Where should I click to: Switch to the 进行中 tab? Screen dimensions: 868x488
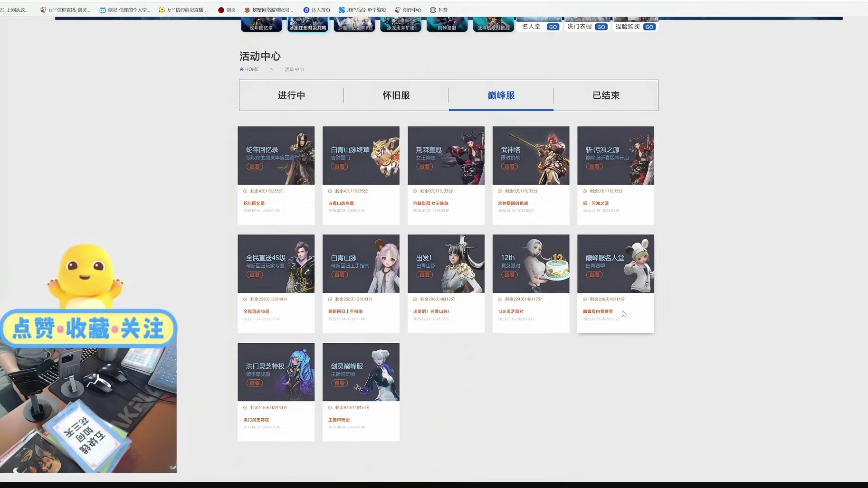291,95
